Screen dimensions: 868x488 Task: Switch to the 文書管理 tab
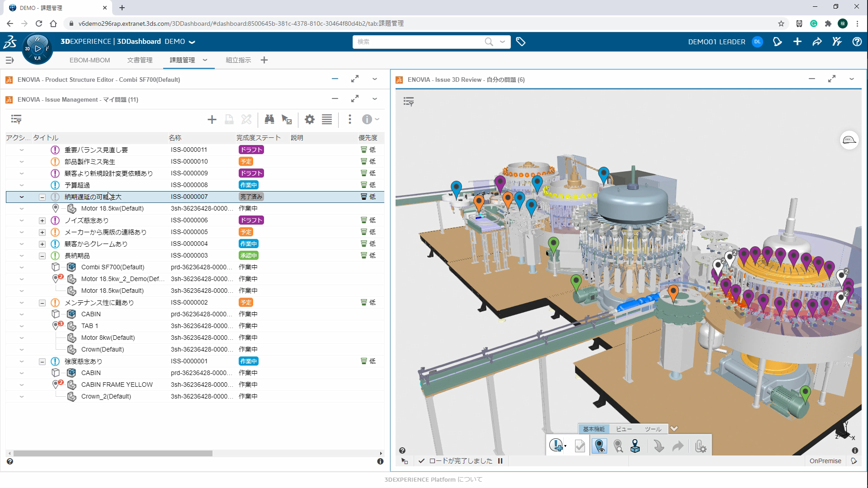pos(140,60)
